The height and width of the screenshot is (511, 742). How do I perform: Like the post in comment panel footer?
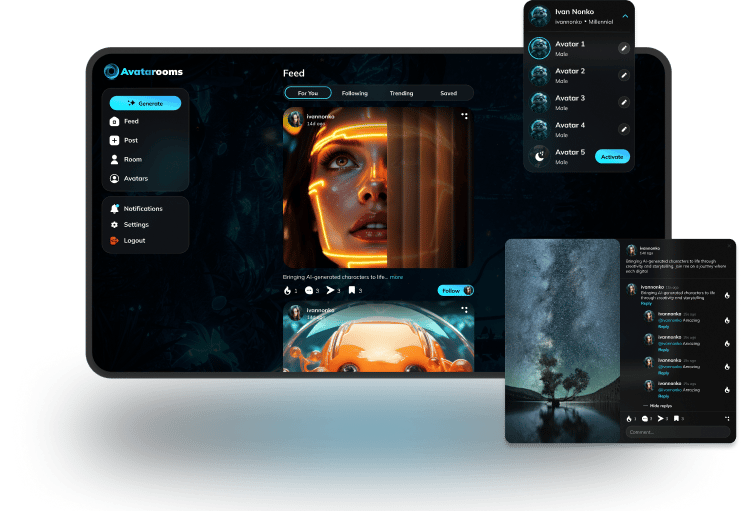pos(629,419)
